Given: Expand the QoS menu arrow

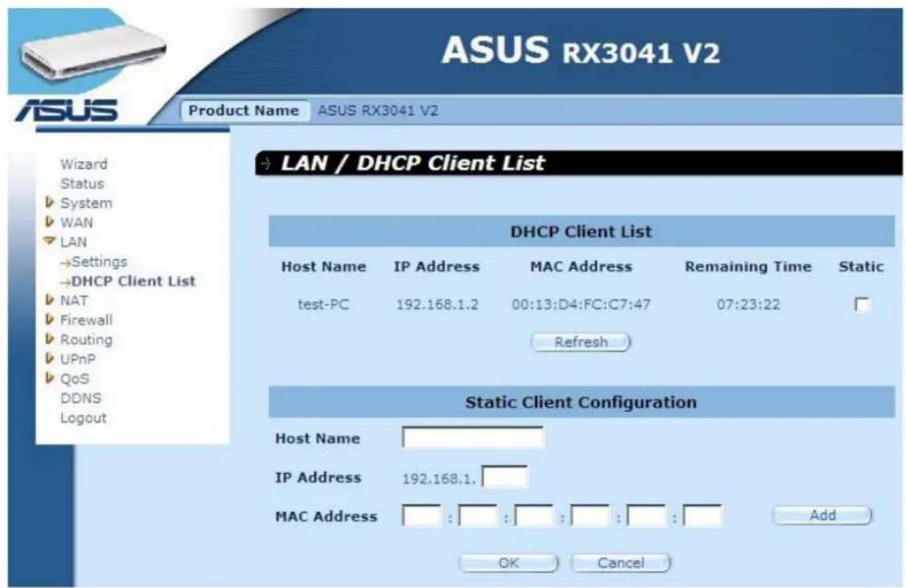Looking at the screenshot, I should [x=50, y=378].
